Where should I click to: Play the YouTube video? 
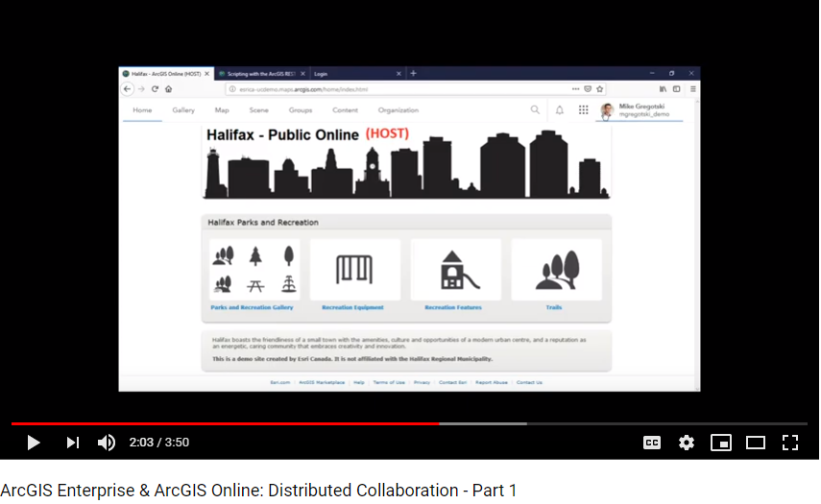(34, 443)
